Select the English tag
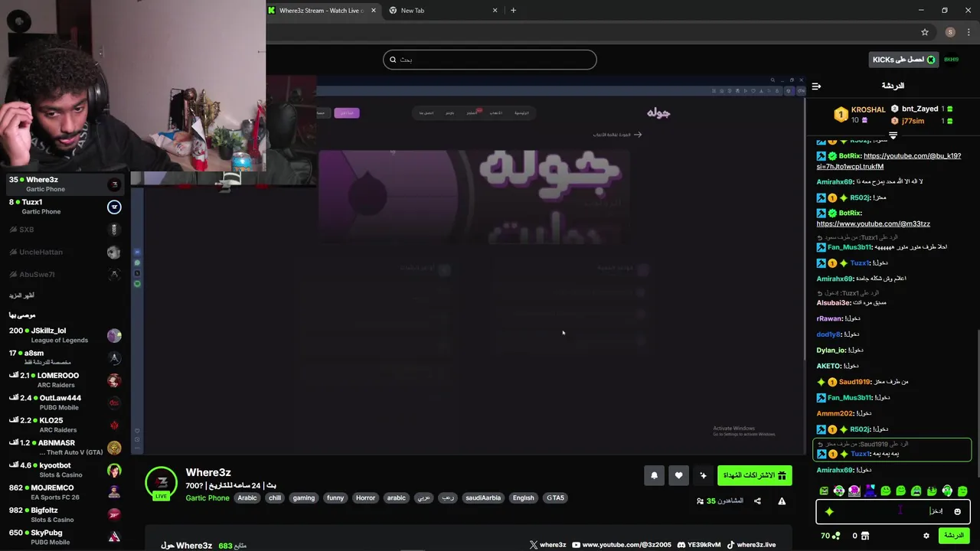Screen dimensions: 980x551 tap(524, 498)
